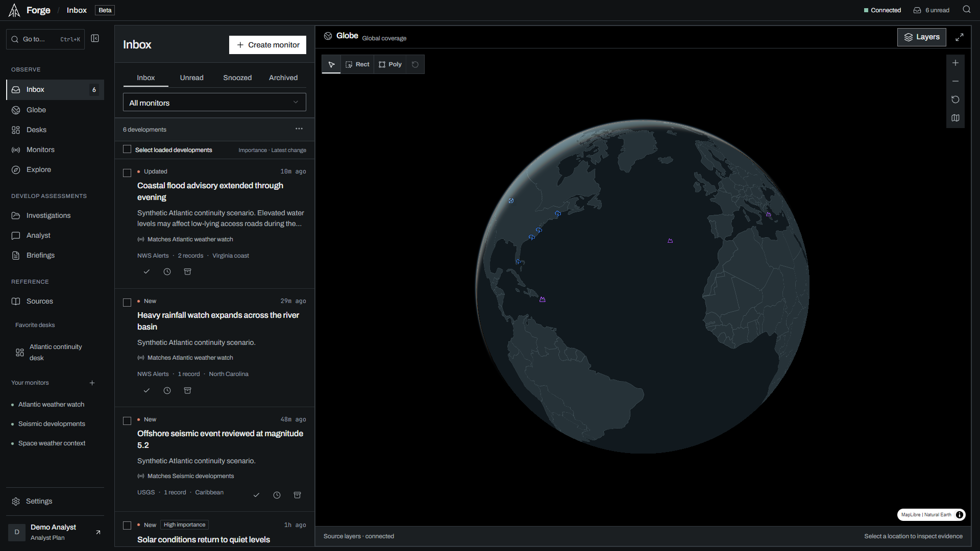Check the Coastal flood advisory checkbox

pyautogui.click(x=127, y=173)
